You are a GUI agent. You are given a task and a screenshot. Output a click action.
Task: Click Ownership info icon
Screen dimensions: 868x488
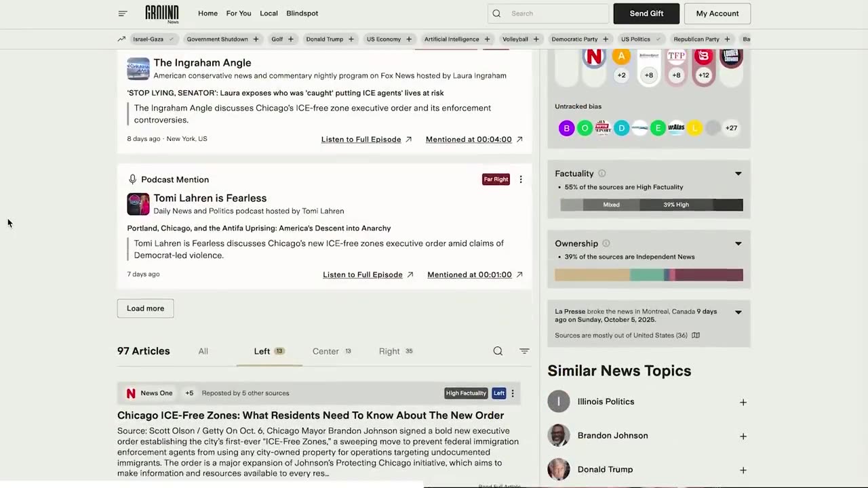606,243
